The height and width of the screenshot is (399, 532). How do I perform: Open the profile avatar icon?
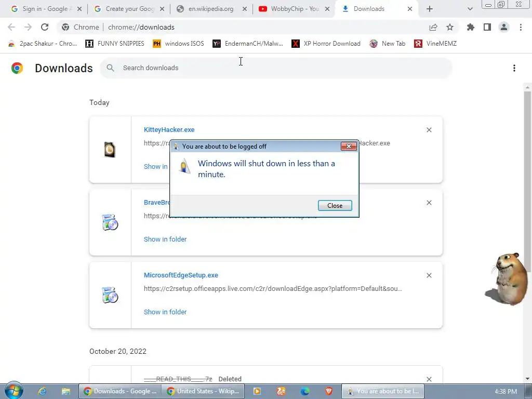pyautogui.click(x=504, y=27)
